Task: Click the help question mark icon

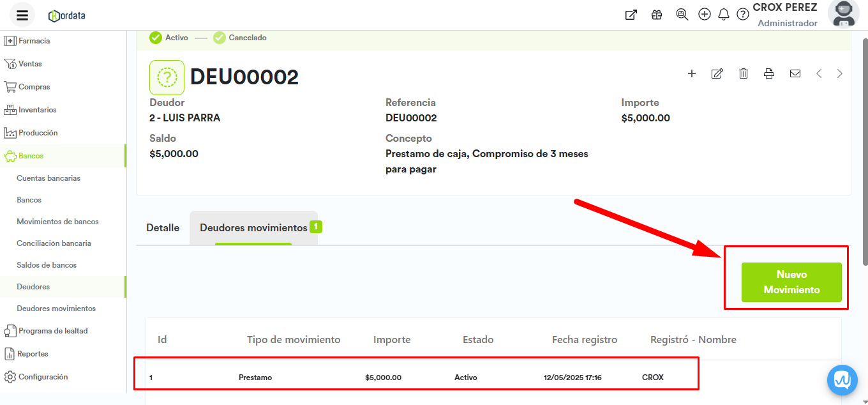Action: (x=743, y=15)
